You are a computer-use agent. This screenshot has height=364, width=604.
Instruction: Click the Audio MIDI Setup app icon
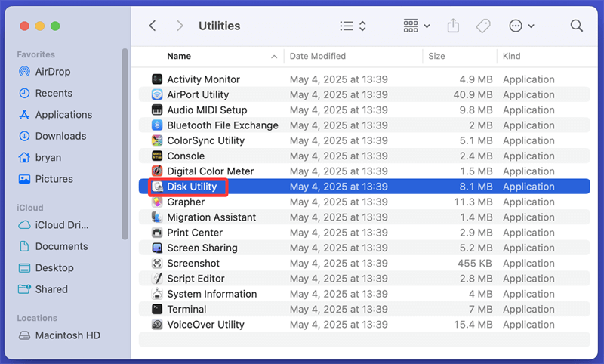pyautogui.click(x=157, y=110)
